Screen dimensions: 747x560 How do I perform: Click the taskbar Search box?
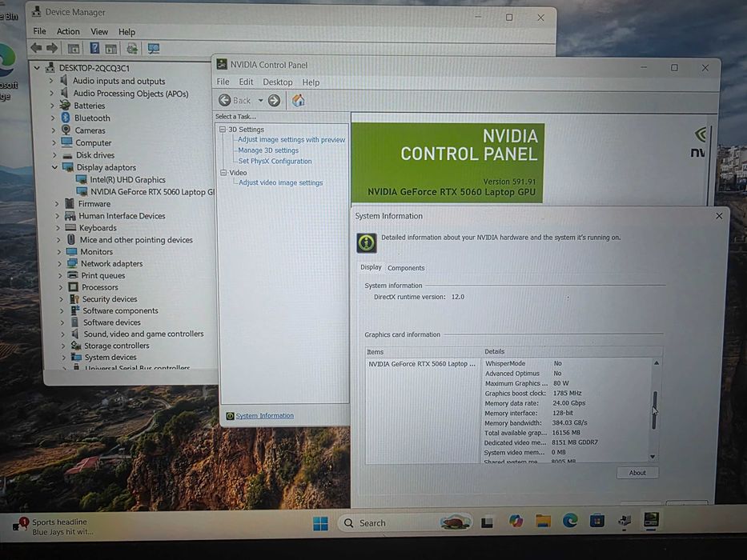pyautogui.click(x=404, y=523)
